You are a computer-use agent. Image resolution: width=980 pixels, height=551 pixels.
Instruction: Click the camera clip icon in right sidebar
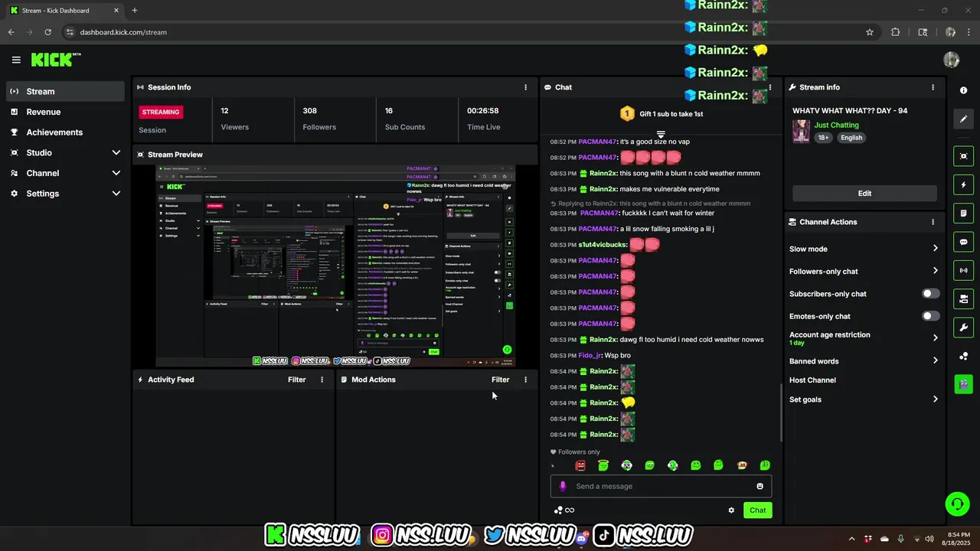963,298
